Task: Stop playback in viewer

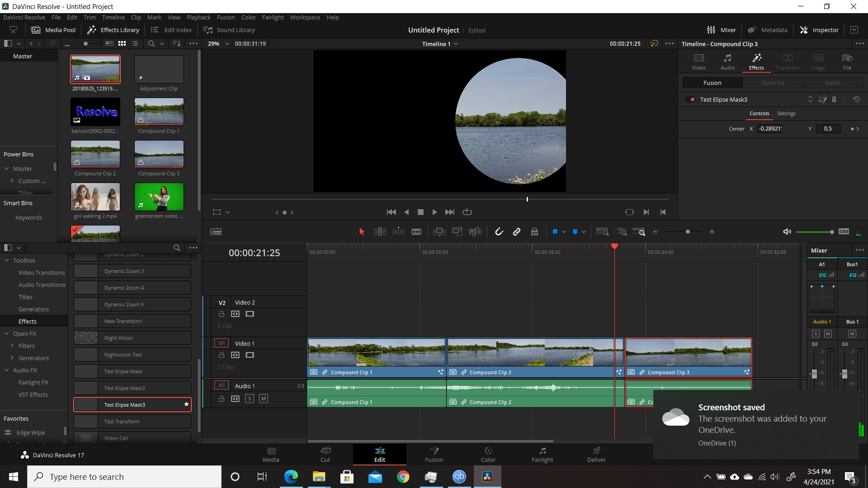Action: point(420,212)
